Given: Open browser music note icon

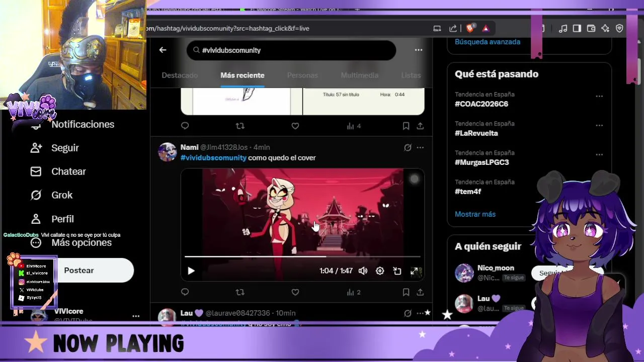Looking at the screenshot, I should (x=563, y=29).
